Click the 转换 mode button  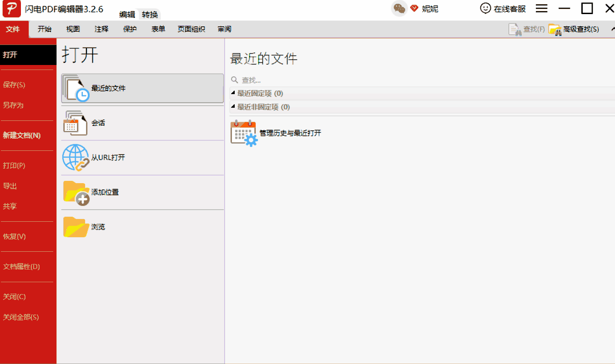(x=150, y=15)
